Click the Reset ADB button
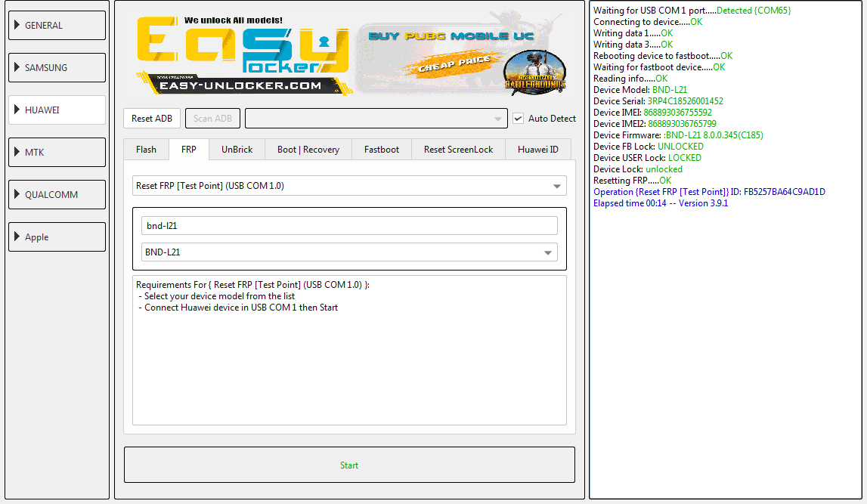 point(152,119)
